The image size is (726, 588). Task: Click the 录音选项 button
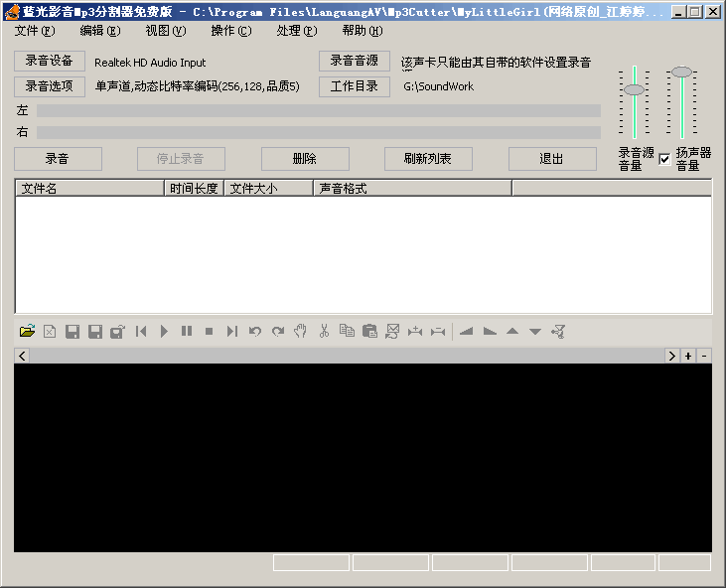tap(50, 86)
